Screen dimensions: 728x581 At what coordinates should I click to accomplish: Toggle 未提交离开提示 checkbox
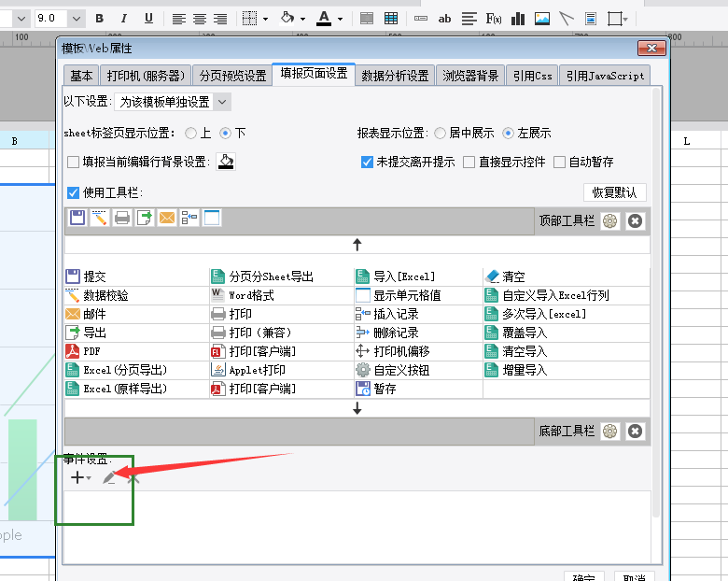[367, 163]
